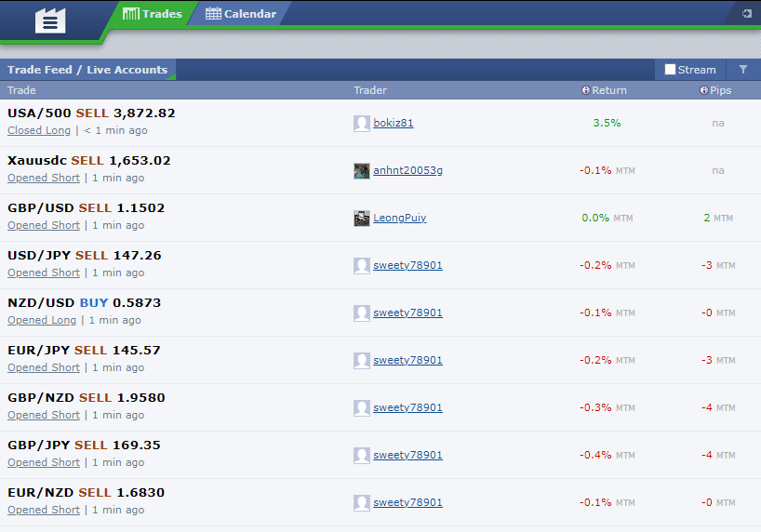Viewport: 761px width, 532px height.
Task: Select the GBP/NZD SELL 1.9580 trade title
Action: pyautogui.click(x=87, y=398)
